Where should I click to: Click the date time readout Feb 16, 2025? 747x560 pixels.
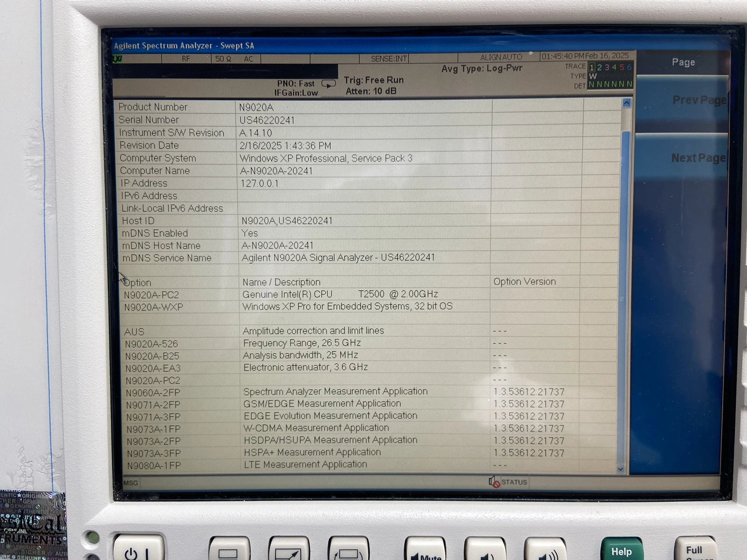585,56
